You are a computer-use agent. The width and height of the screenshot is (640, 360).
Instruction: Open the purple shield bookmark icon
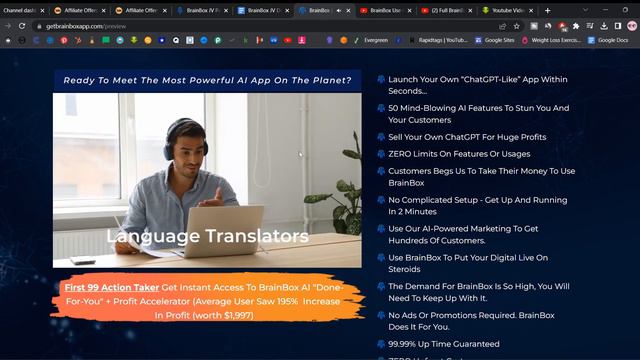tap(329, 40)
